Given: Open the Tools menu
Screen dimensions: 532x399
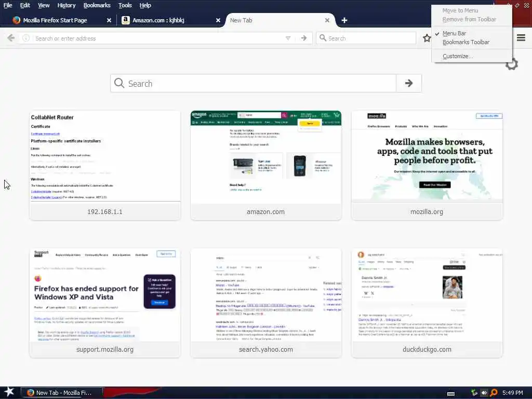Looking at the screenshot, I should [x=125, y=5].
